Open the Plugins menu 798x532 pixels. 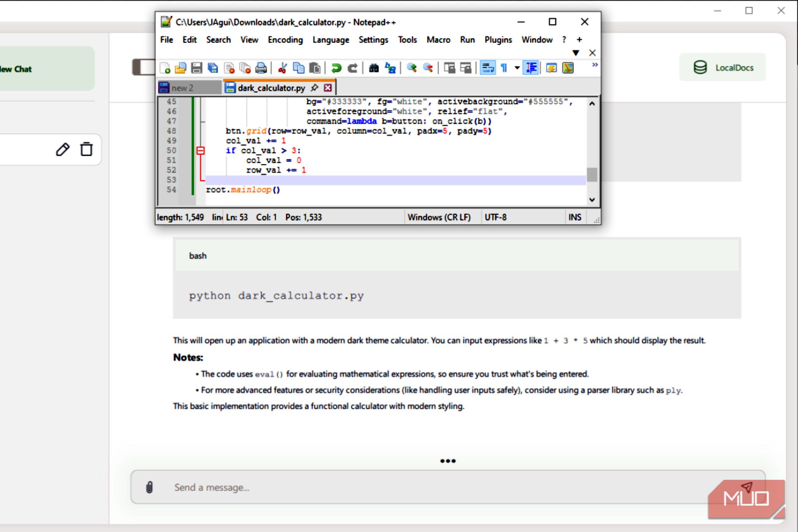(x=498, y=40)
